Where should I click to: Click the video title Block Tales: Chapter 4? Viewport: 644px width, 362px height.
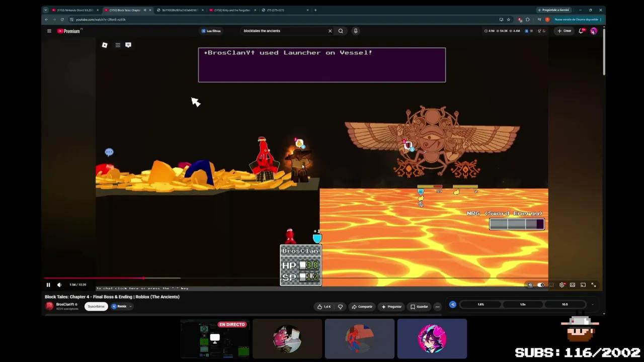click(x=112, y=297)
